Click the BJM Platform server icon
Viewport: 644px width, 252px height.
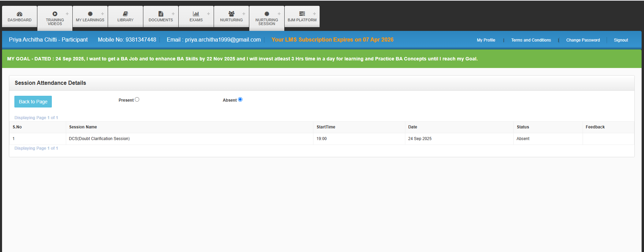pos(302,14)
